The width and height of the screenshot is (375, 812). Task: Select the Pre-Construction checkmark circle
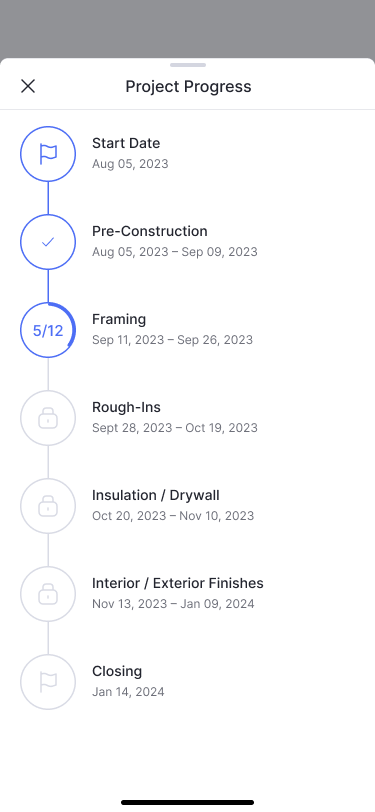48,242
